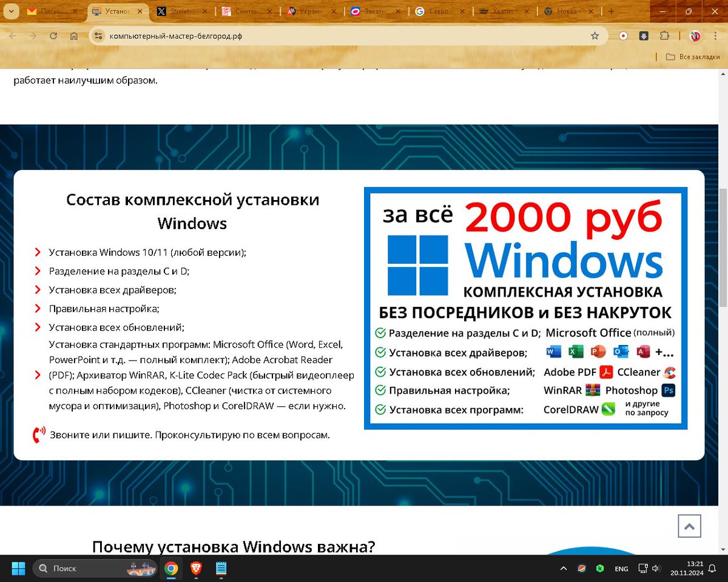This screenshot has height=582, width=728.
Task: Click Access icon in the banner
Action: coord(643,352)
